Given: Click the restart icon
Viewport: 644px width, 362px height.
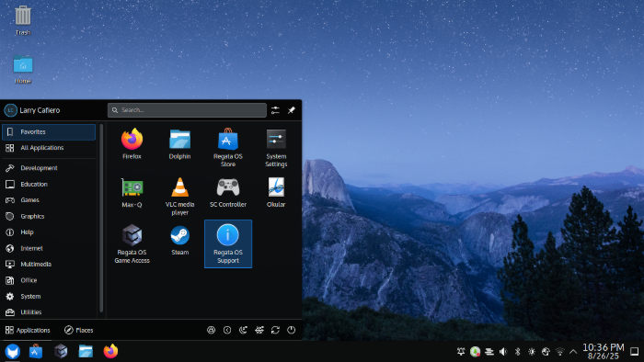Looking at the screenshot, I should click(x=275, y=330).
